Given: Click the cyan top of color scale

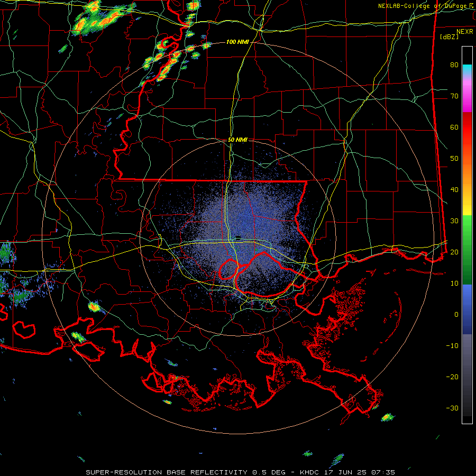Looking at the screenshot, I should (x=467, y=70).
